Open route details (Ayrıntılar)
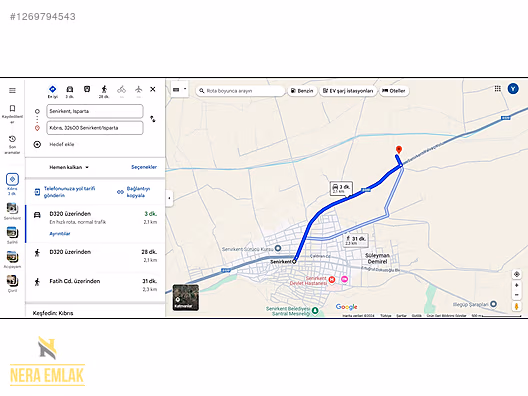 [60, 234]
